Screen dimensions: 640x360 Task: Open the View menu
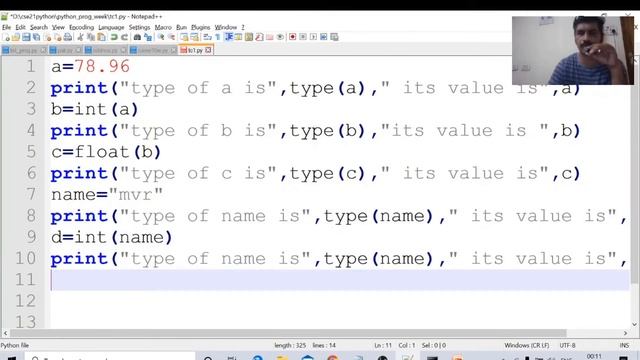pyautogui.click(x=58, y=27)
